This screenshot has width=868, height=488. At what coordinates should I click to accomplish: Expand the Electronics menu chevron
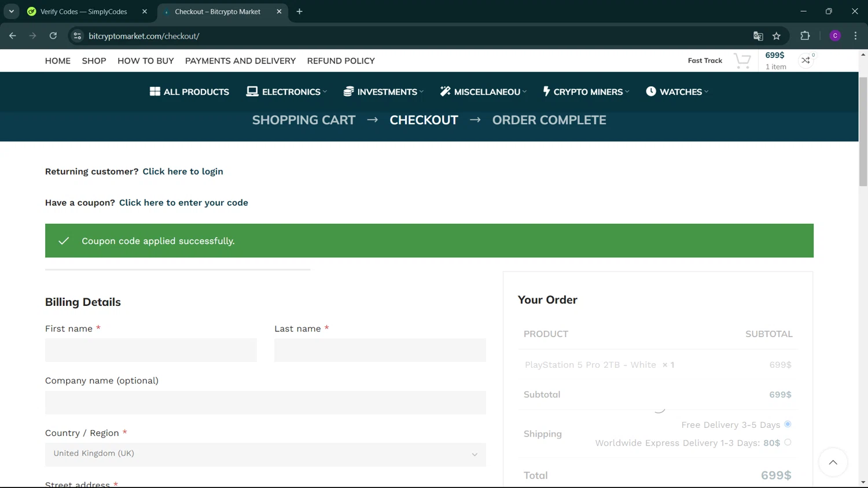tap(325, 92)
